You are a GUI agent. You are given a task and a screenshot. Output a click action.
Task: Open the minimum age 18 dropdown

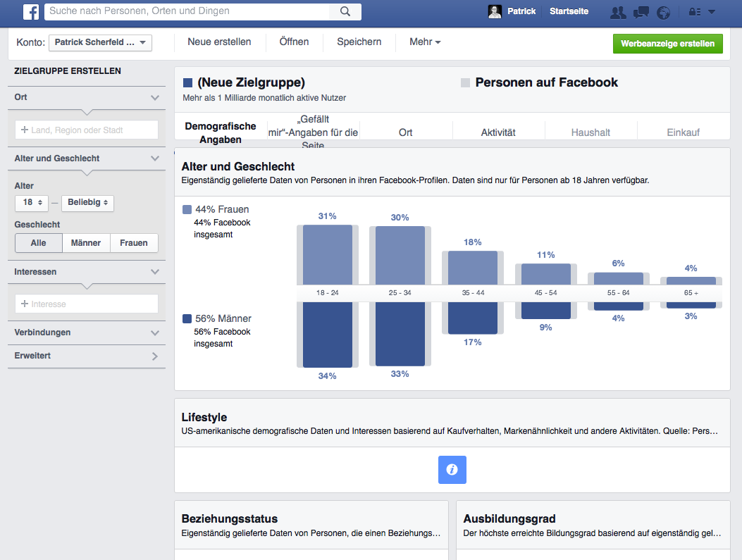(31, 203)
